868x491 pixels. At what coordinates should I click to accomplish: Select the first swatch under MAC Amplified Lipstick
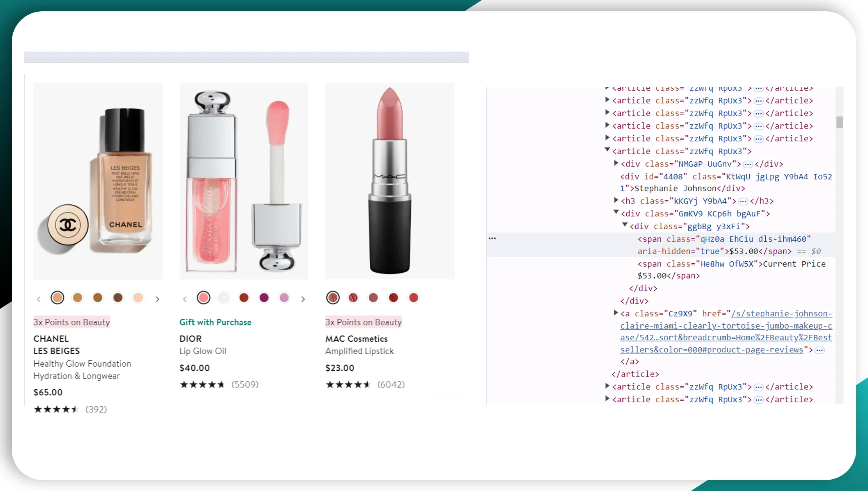pos(333,298)
